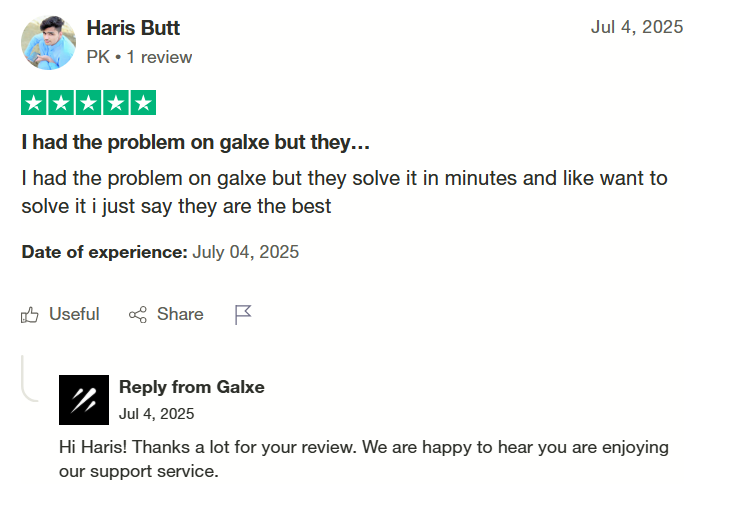Open the reviewer name Haris Butt
The width and height of the screenshot is (751, 507).
tap(133, 28)
